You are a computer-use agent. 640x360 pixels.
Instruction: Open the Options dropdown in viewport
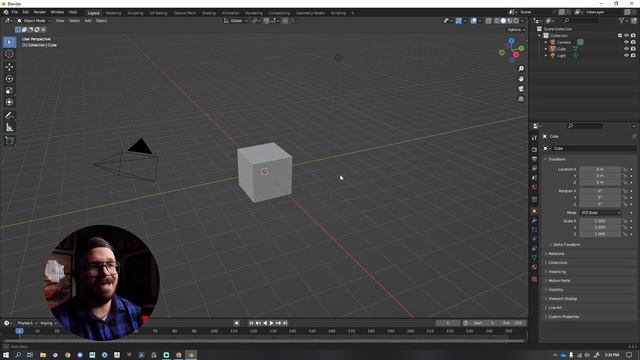516,30
